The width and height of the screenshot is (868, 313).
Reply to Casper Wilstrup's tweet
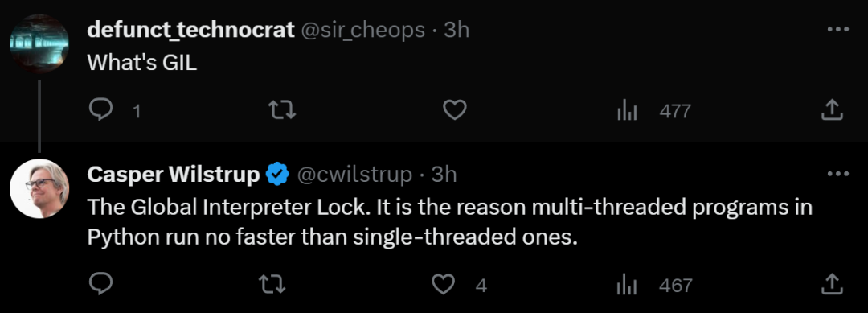[100, 284]
